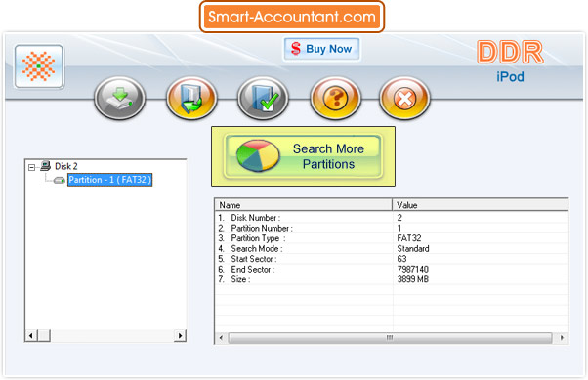Click the iPod label
Screen dimensions: 588x380
pos(511,77)
